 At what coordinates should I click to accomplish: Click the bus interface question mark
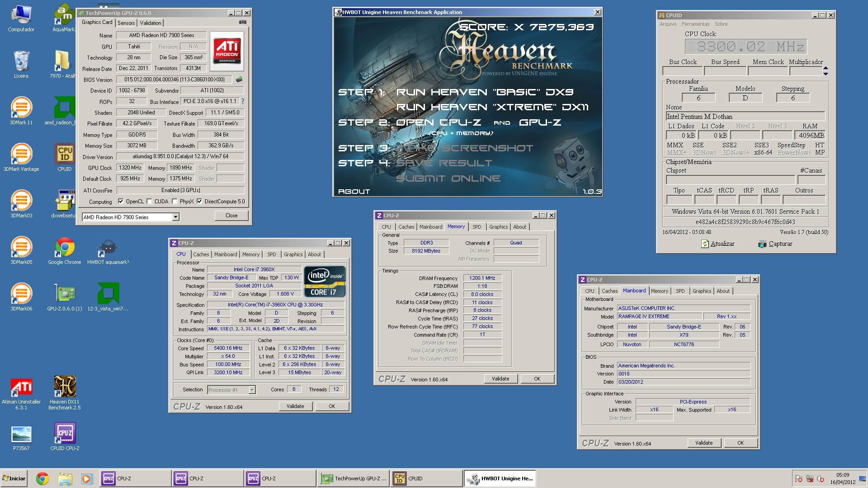(243, 101)
